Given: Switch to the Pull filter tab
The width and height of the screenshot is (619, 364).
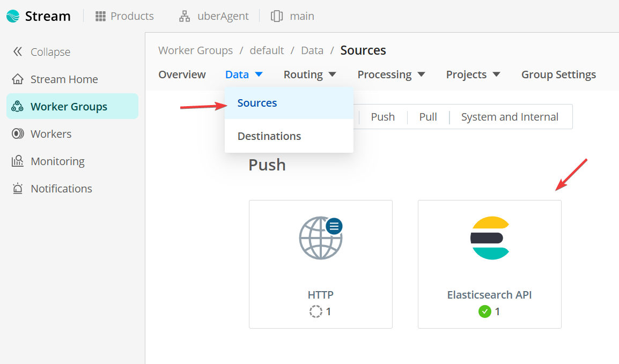Looking at the screenshot, I should coord(428,117).
